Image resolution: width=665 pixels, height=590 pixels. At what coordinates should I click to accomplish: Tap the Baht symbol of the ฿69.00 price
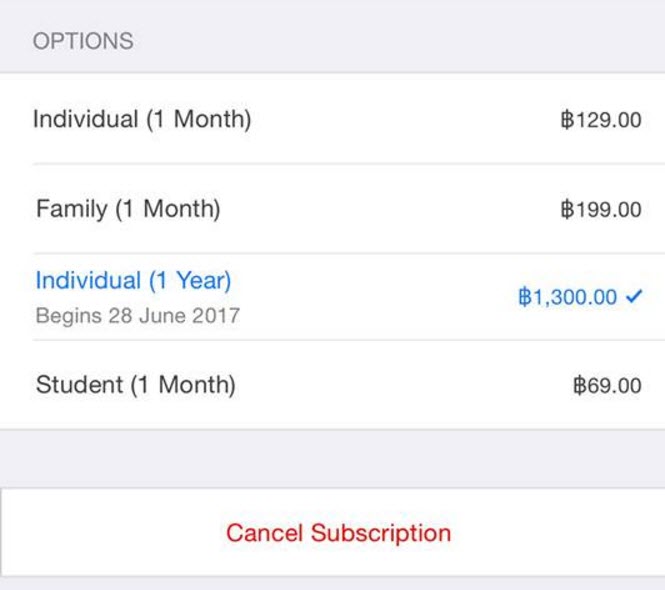point(580,385)
